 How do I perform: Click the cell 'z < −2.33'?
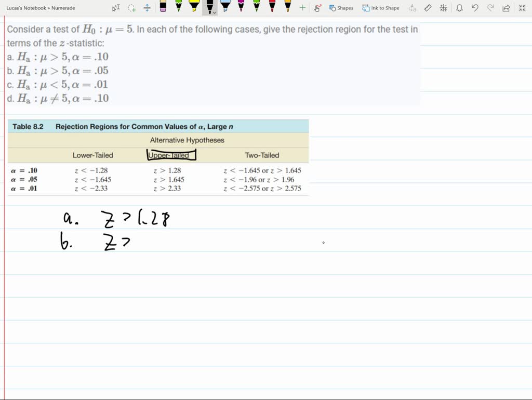pos(91,188)
